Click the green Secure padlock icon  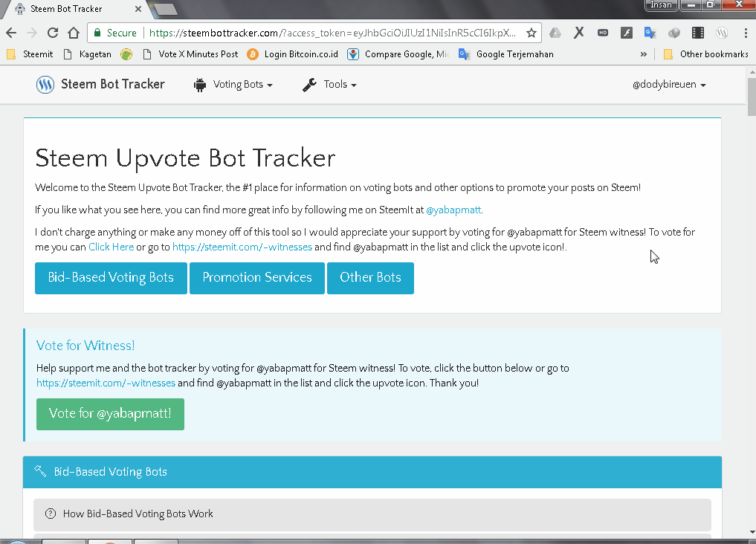[97, 33]
